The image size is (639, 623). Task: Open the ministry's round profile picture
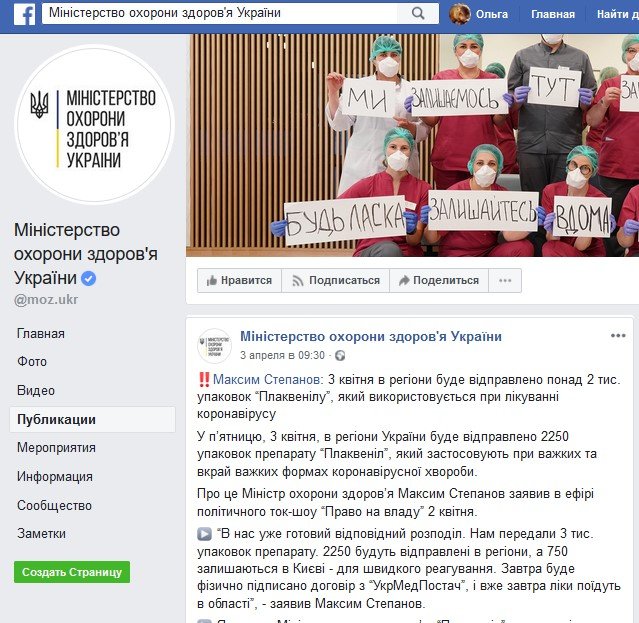tap(95, 124)
